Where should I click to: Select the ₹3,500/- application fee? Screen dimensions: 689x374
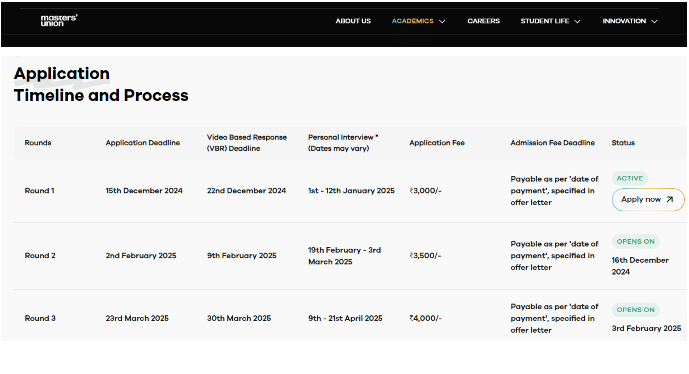[425, 256]
